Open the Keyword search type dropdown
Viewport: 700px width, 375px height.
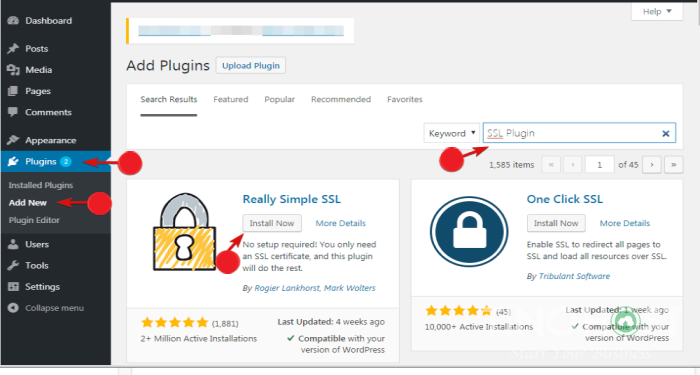pos(451,133)
